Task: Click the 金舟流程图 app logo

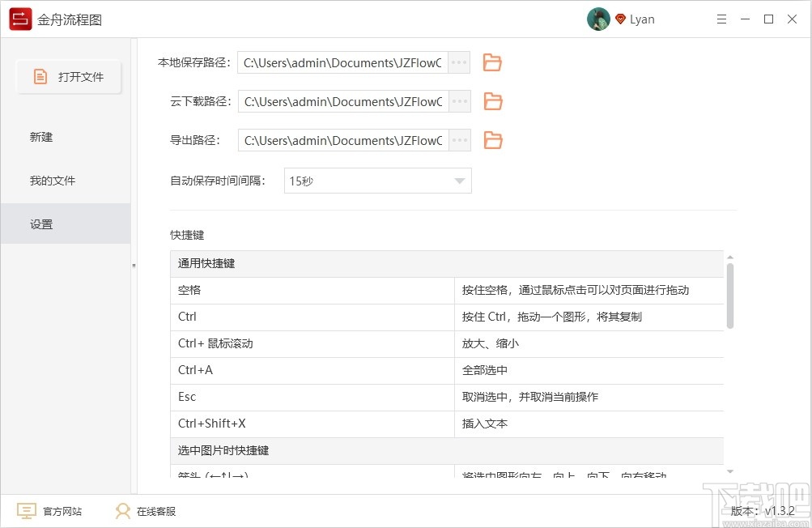Action: (20, 18)
